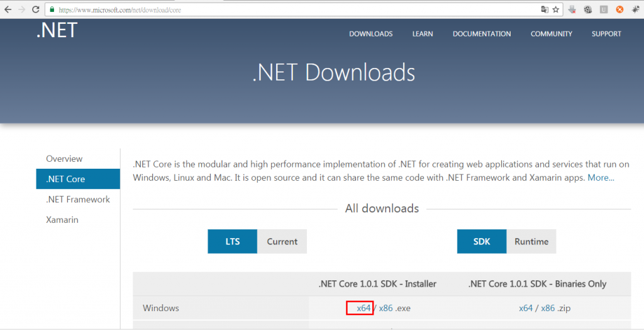
Task: Select the SDK toggle button
Action: (x=482, y=242)
